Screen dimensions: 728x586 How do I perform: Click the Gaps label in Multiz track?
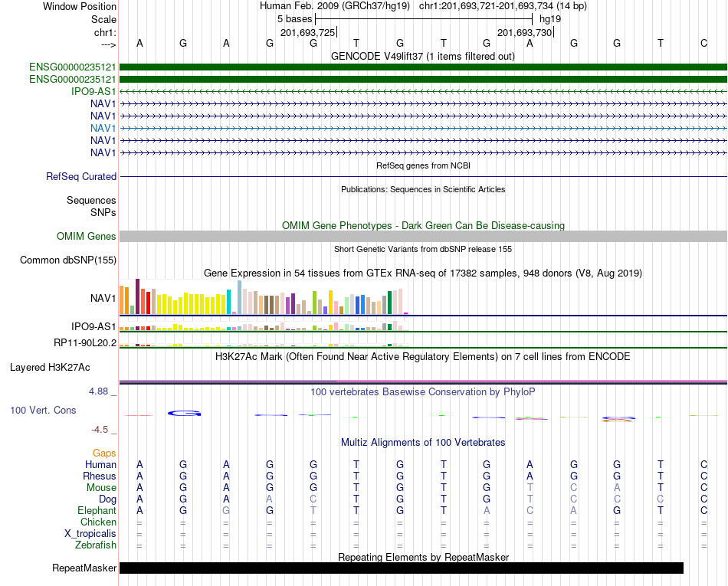(104, 453)
